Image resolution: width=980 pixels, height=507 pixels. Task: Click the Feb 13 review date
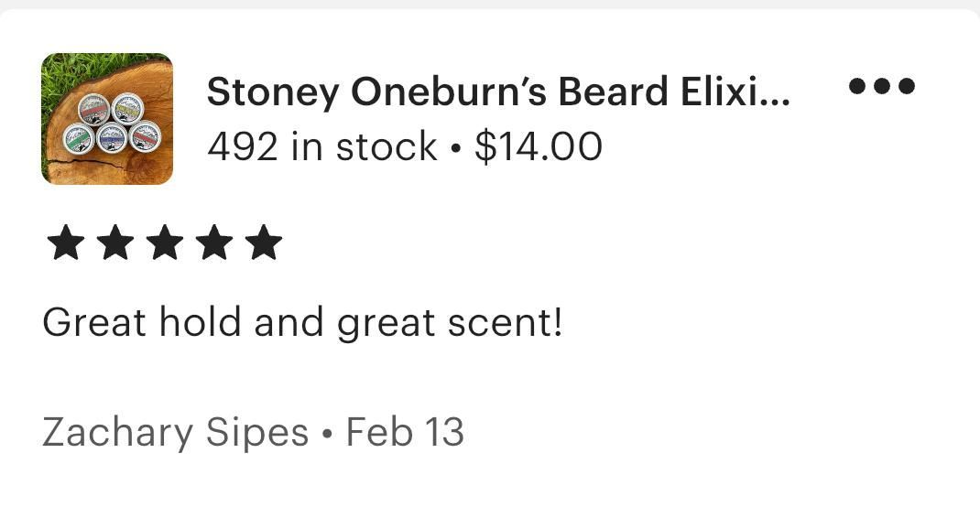click(405, 432)
